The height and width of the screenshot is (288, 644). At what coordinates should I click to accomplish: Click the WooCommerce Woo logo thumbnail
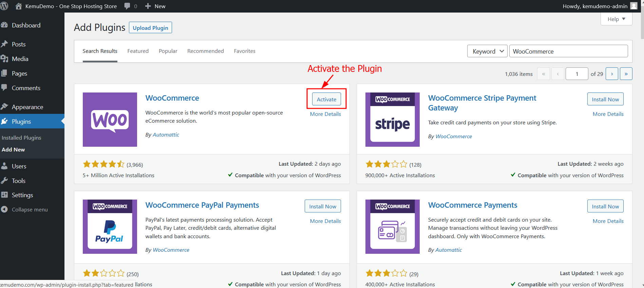[x=110, y=120]
